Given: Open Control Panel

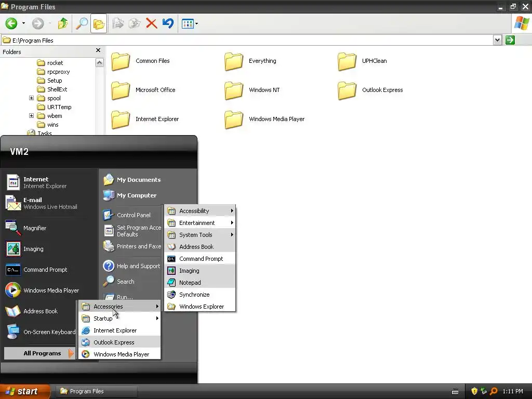Looking at the screenshot, I should (x=127, y=215).
